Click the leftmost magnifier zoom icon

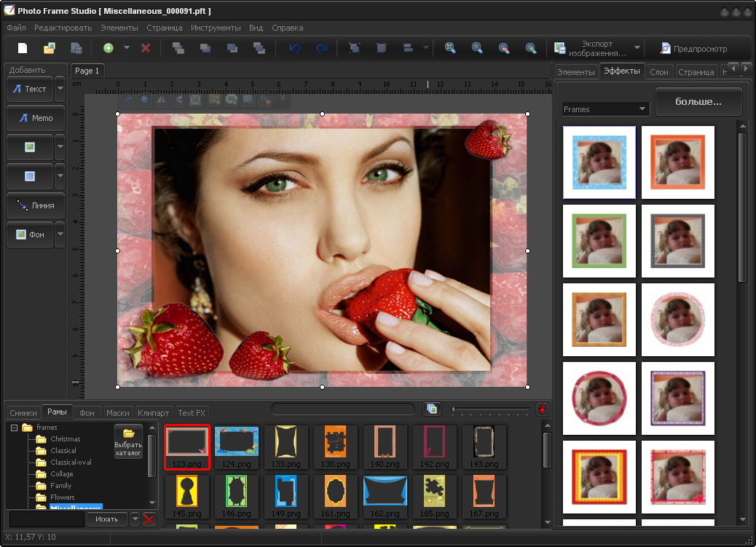point(450,48)
